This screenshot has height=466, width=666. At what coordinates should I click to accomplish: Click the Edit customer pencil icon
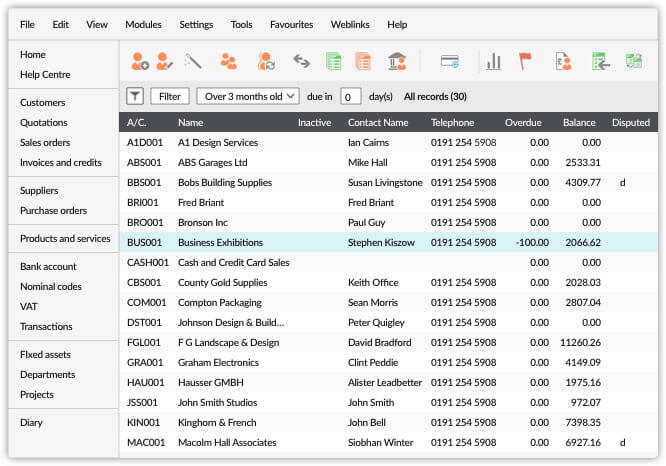pos(164,62)
